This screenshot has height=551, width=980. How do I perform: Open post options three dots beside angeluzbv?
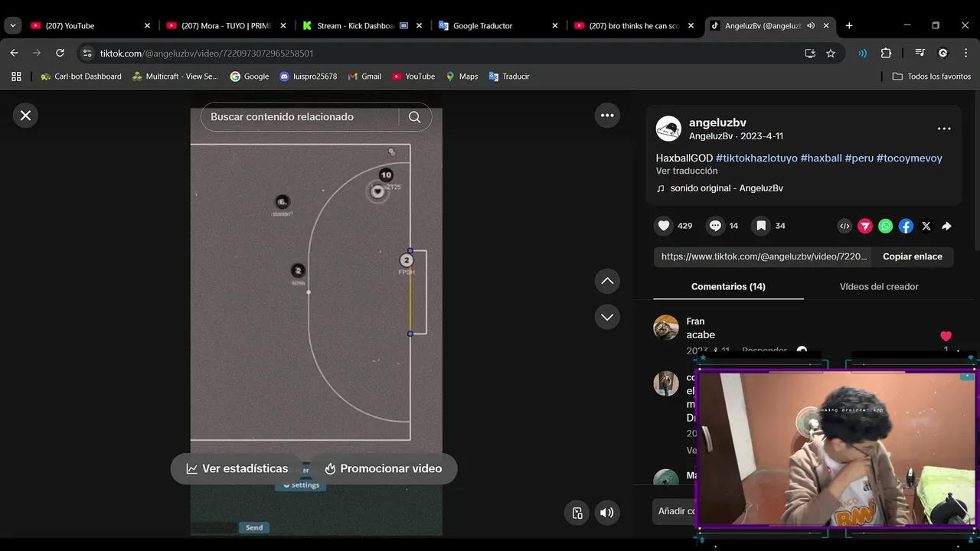click(x=944, y=129)
